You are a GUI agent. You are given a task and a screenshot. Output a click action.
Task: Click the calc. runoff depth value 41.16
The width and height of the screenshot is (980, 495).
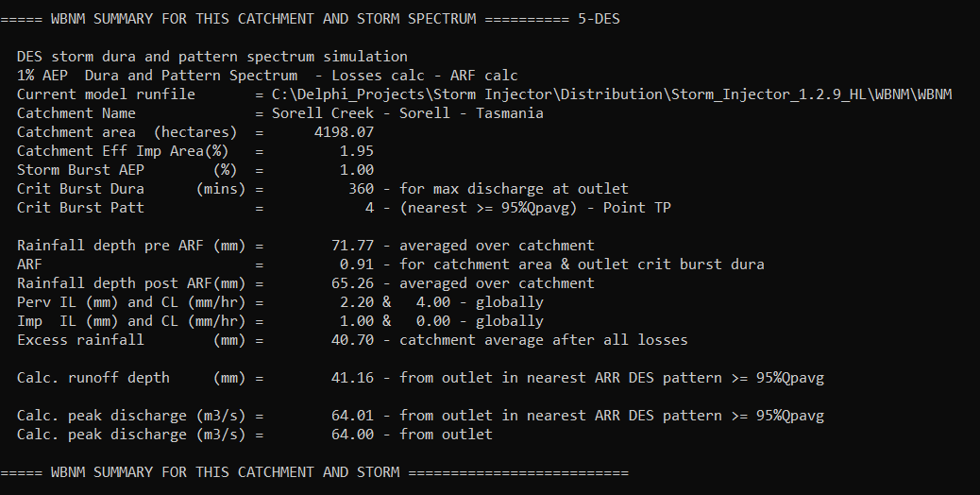click(x=352, y=378)
